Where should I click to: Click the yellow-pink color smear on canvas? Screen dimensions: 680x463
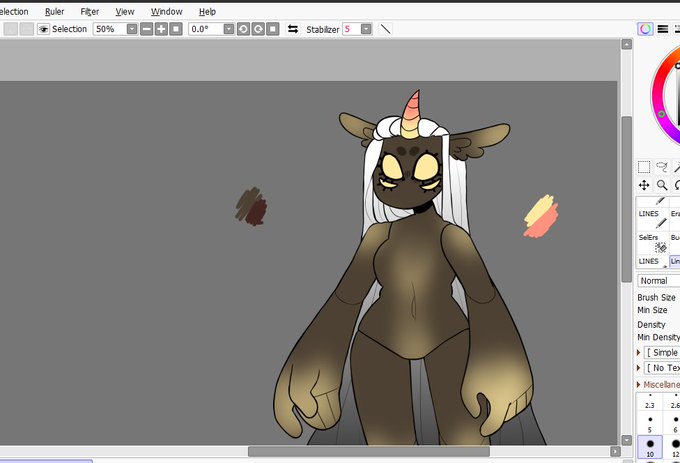(541, 216)
